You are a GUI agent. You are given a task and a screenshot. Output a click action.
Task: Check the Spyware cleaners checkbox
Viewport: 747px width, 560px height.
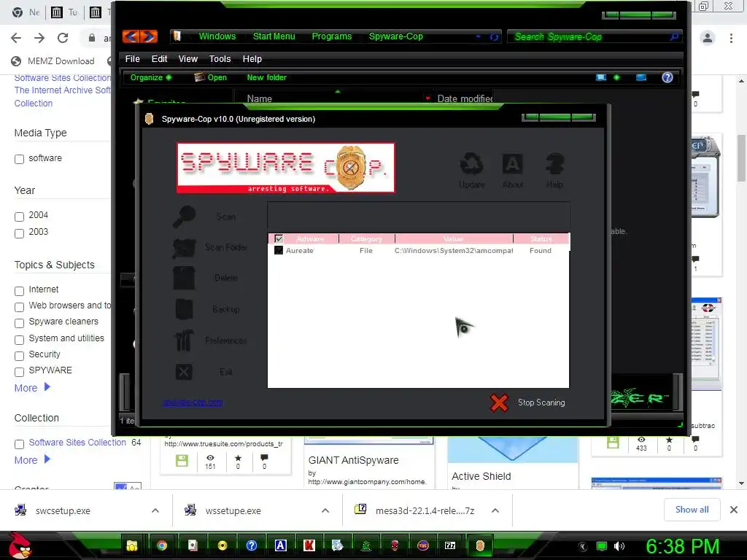click(19, 323)
